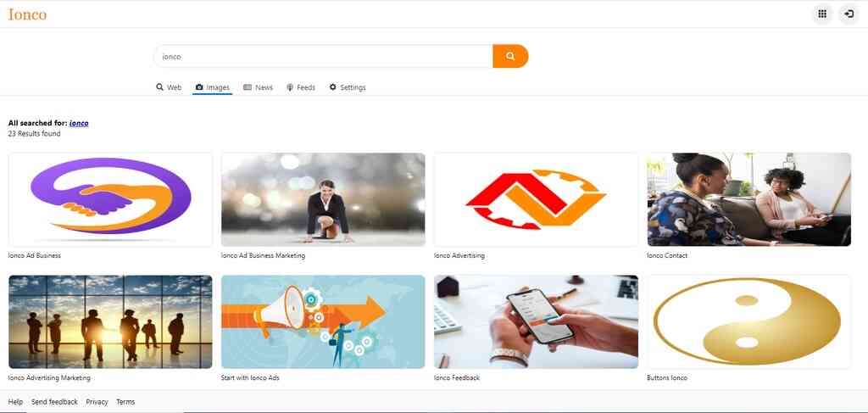Viewport: 868px width, 413px height.
Task: Open the apps grid icon
Action: [x=822, y=14]
